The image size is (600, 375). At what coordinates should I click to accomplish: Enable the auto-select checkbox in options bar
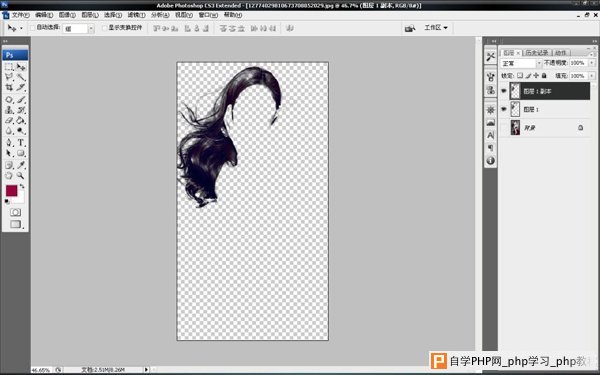(x=33, y=28)
